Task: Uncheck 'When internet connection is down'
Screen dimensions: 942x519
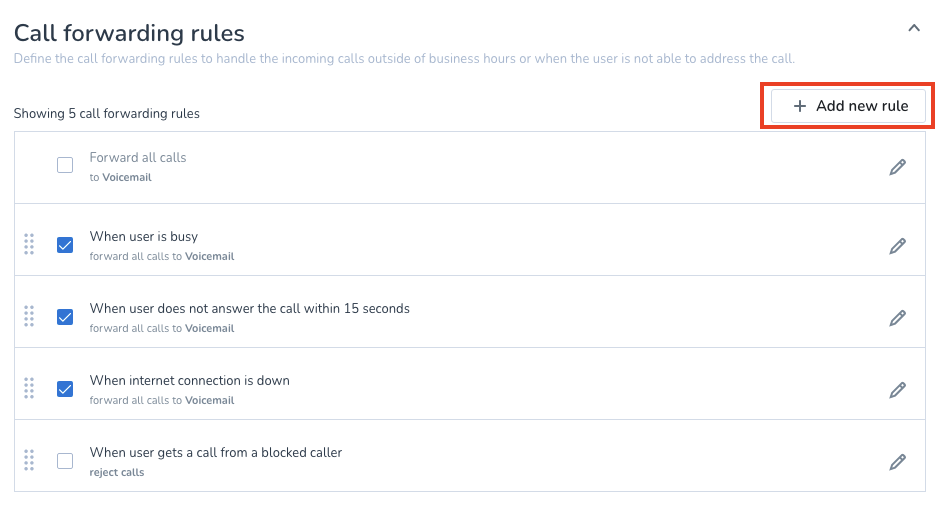Action: (x=65, y=389)
